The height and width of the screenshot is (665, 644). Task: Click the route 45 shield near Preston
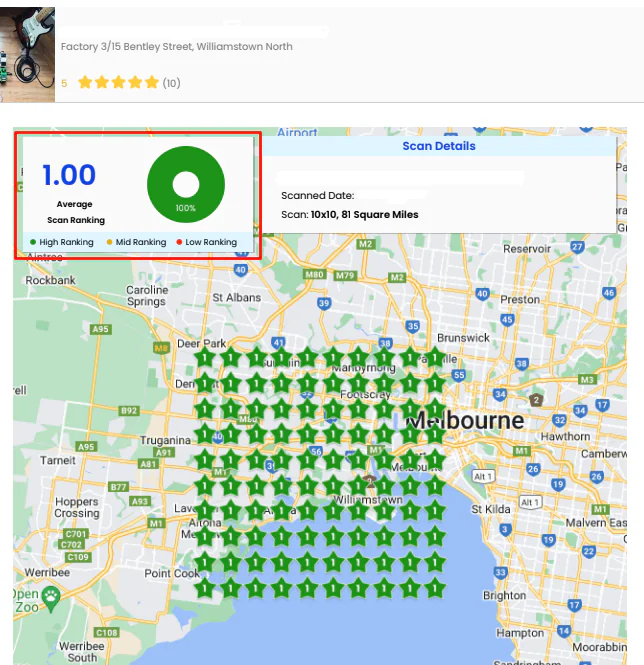[507, 319]
